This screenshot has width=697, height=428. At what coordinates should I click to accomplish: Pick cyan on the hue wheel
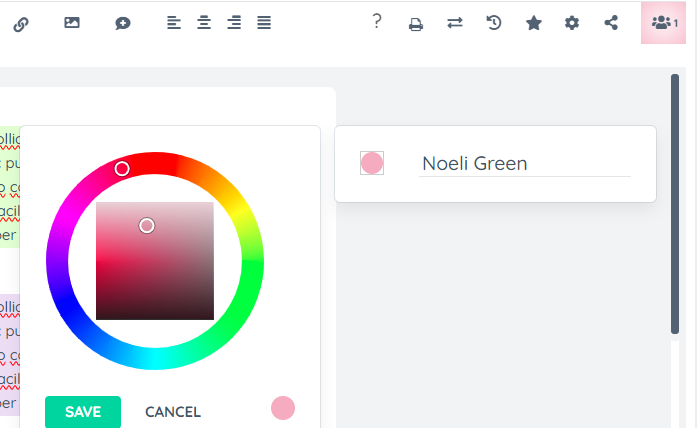(155, 359)
